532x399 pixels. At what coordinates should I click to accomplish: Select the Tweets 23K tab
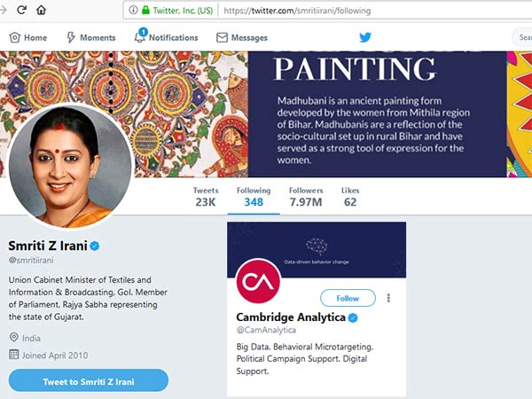point(206,197)
